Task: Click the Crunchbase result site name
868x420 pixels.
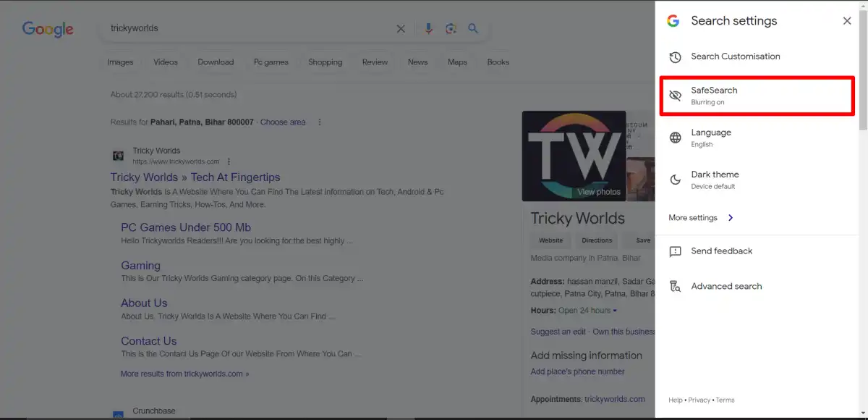Action: click(154, 411)
